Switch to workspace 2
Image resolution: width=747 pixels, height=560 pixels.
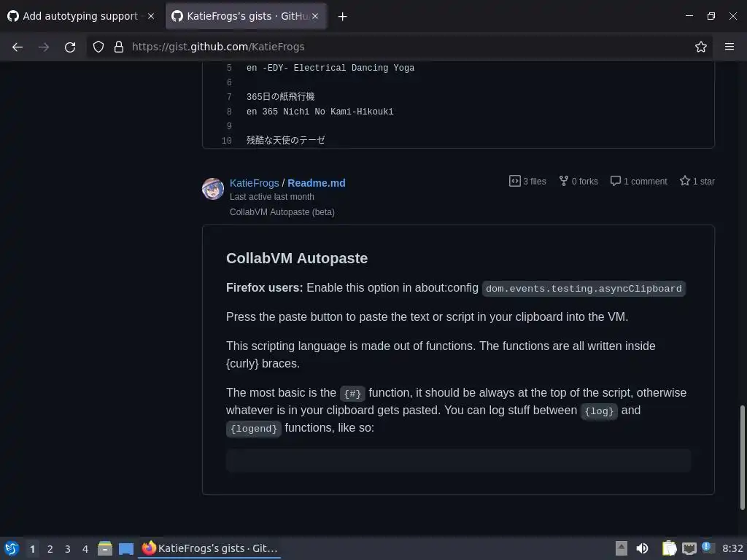(x=50, y=548)
